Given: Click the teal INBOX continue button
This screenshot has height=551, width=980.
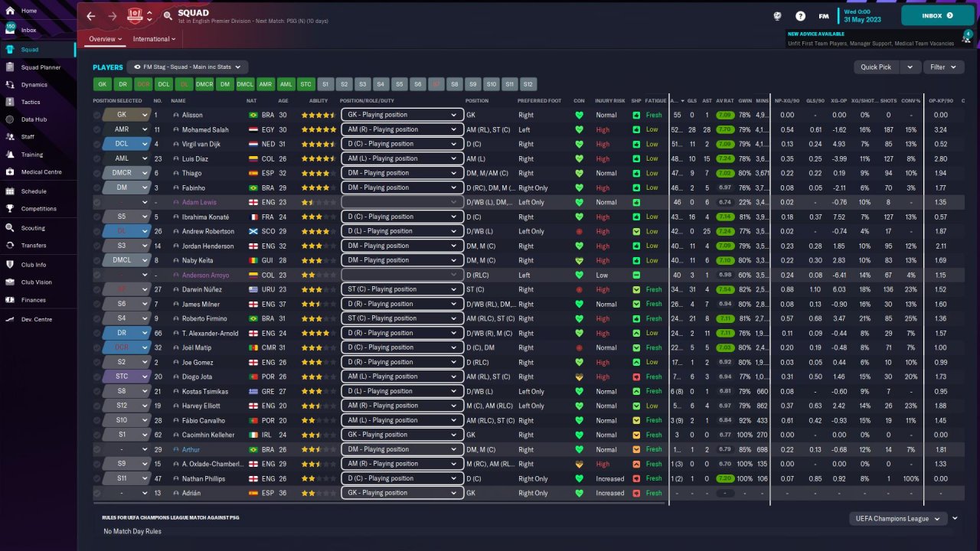Looking at the screenshot, I should pyautogui.click(x=937, y=15).
